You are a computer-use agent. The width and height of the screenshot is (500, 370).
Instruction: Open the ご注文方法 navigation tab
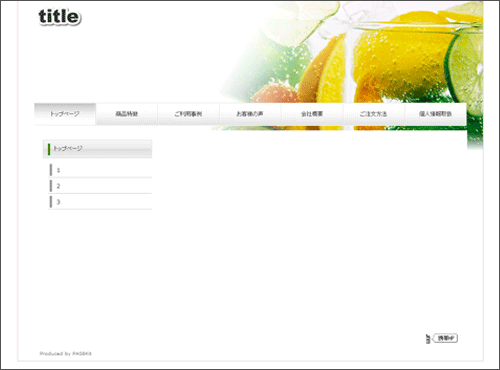(374, 114)
